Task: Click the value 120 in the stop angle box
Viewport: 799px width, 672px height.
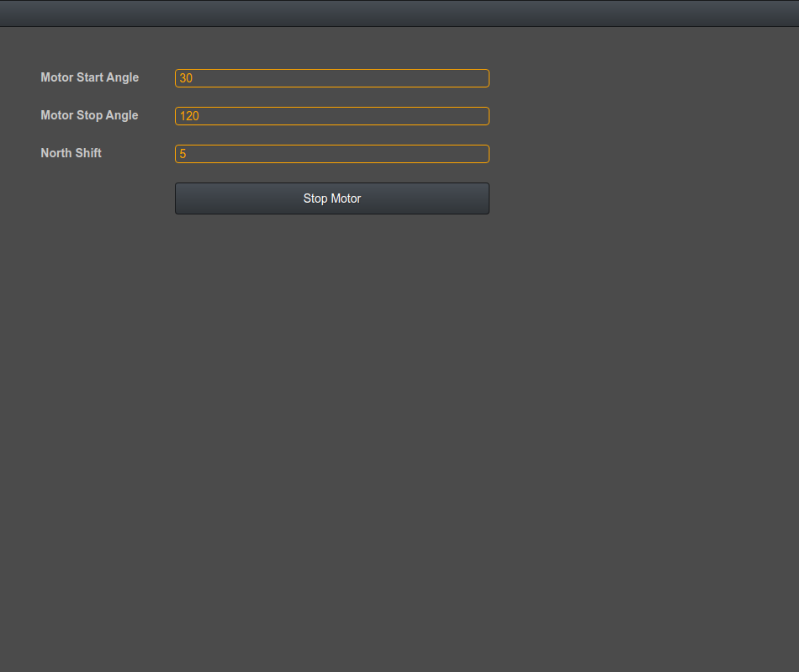Action: [x=189, y=116]
